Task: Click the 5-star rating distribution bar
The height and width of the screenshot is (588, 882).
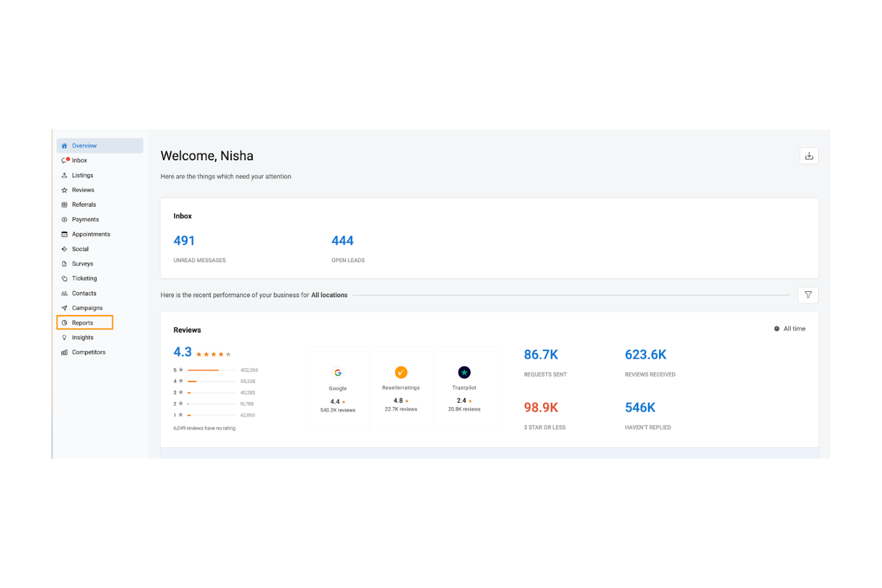Action: click(209, 369)
